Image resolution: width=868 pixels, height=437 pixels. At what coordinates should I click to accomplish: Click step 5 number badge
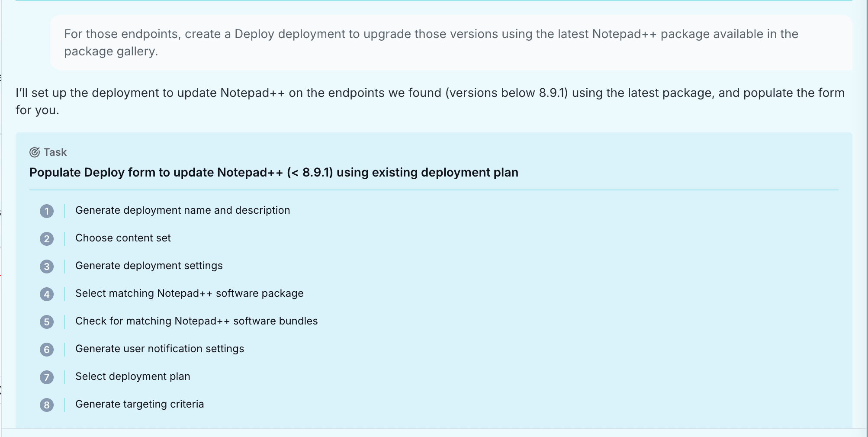click(47, 322)
